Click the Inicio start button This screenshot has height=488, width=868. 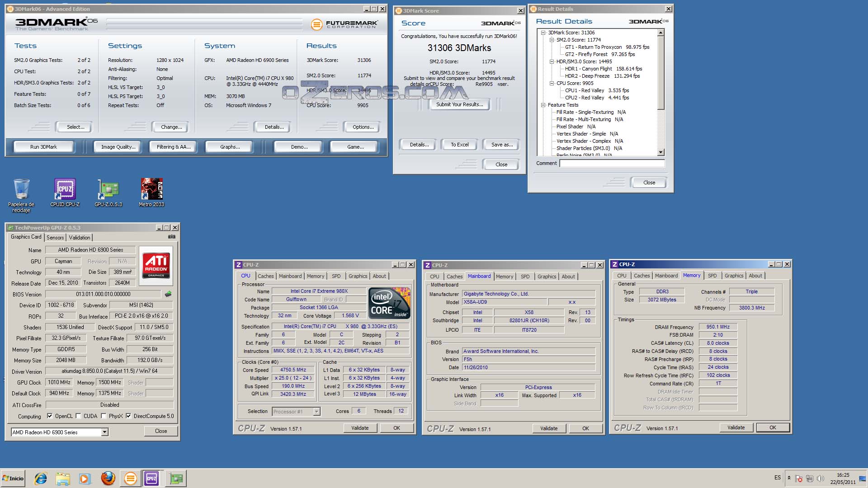13,478
